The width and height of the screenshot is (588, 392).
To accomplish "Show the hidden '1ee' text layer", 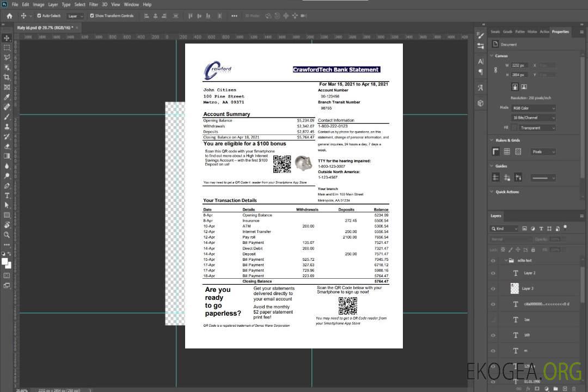I will pyautogui.click(x=493, y=320).
